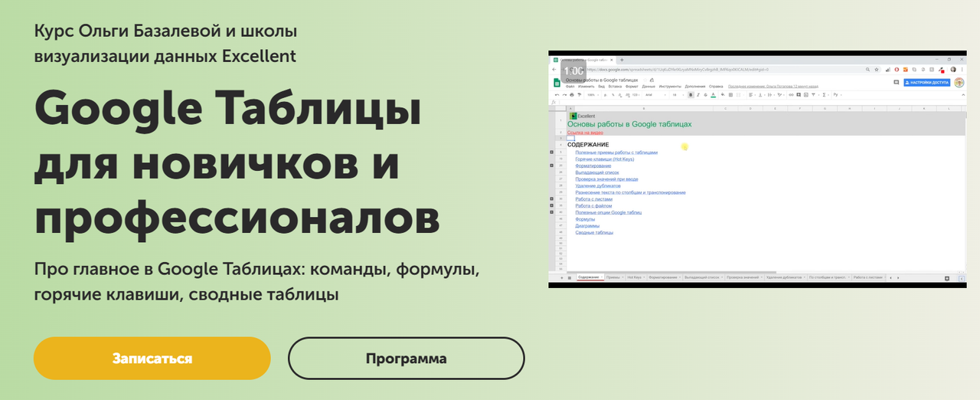Open comment history icon beside share button
Screen dimensions: 980x400
coord(897,82)
